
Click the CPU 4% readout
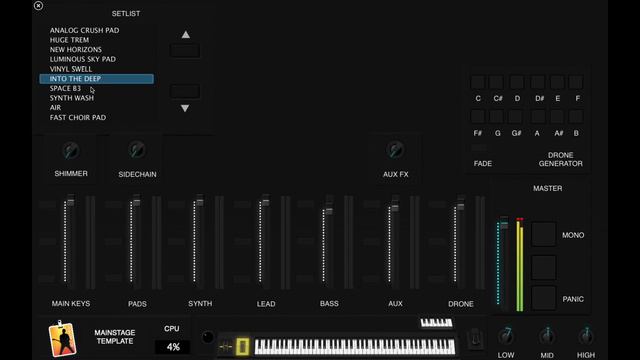click(173, 347)
